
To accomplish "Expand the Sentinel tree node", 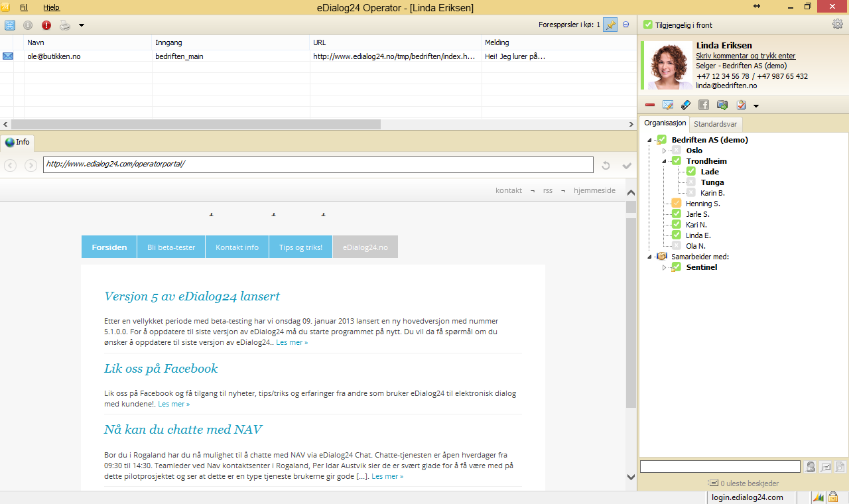I will (664, 267).
